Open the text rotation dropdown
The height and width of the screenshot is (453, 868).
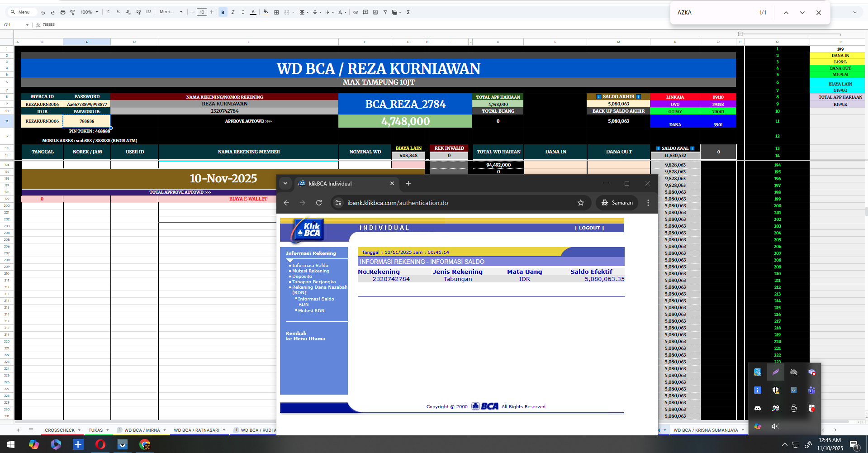click(x=342, y=12)
